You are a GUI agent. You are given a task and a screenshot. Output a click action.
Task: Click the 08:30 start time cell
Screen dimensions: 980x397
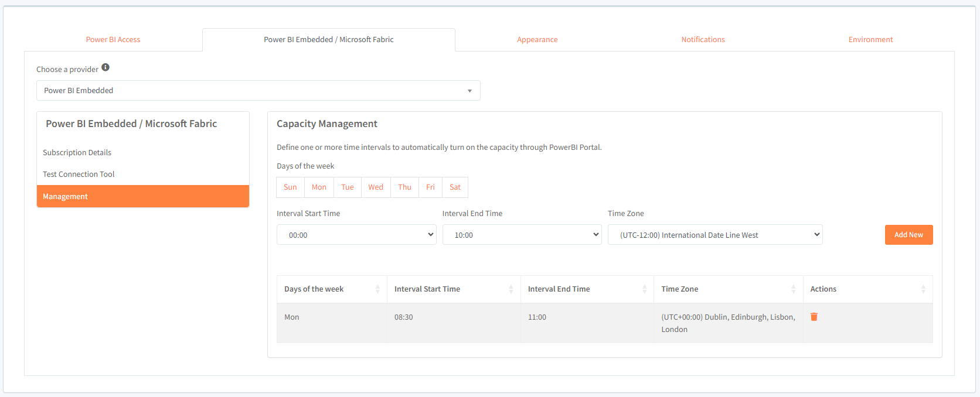pyautogui.click(x=454, y=323)
